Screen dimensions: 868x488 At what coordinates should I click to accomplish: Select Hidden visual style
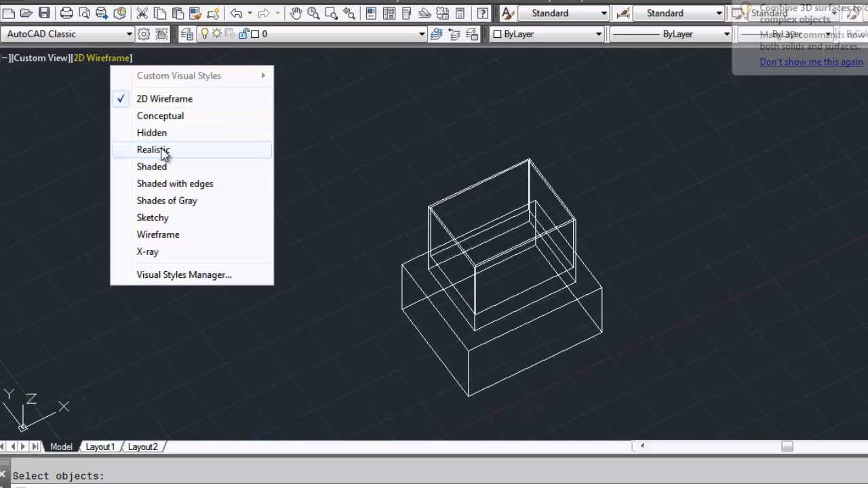[x=192, y=133]
